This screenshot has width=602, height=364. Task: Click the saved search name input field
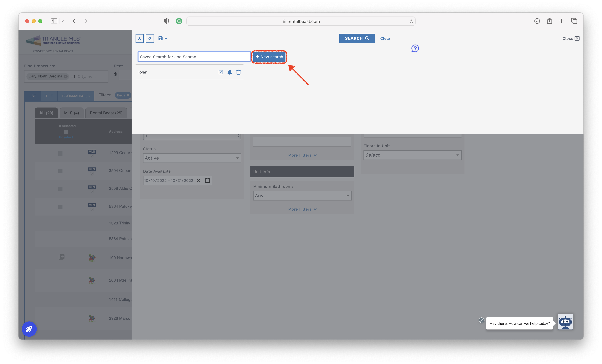coord(194,57)
